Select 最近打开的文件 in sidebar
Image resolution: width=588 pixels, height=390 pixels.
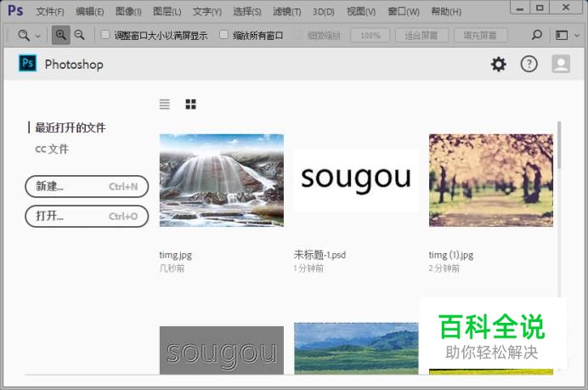(71, 127)
